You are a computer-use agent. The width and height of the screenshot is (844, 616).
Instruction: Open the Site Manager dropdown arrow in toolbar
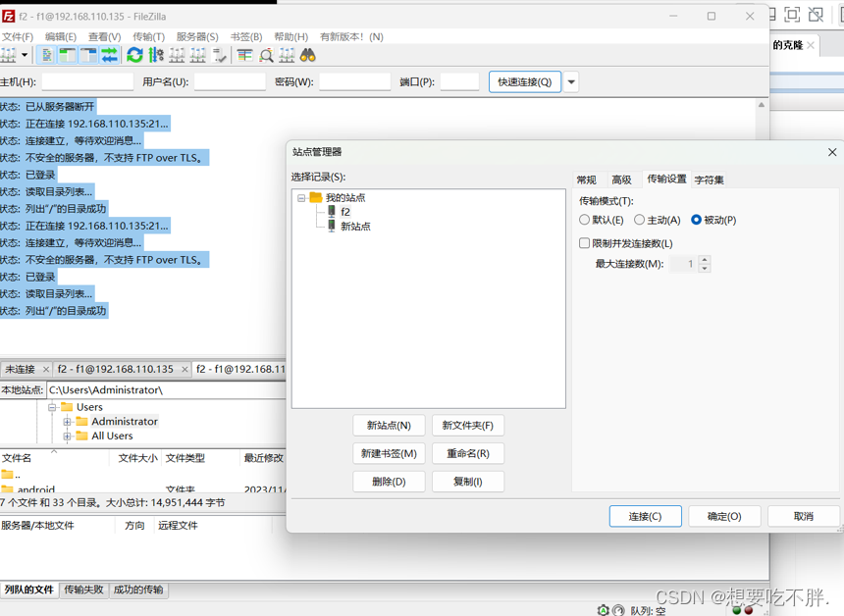coord(25,55)
